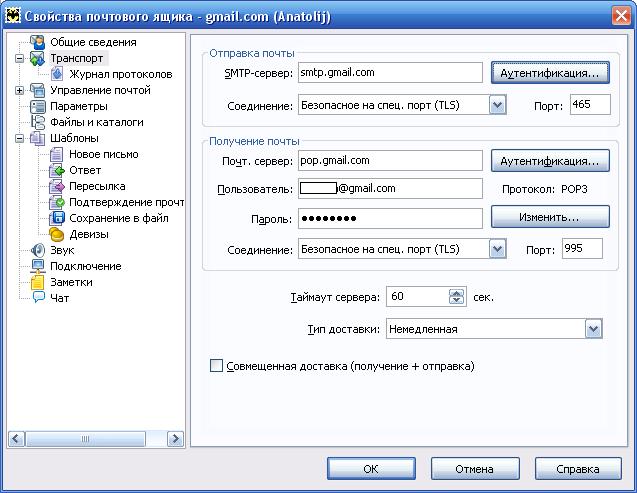Viewport: 637px width, 493px height.
Task: Select Звук tree item
Action: [x=62, y=250]
